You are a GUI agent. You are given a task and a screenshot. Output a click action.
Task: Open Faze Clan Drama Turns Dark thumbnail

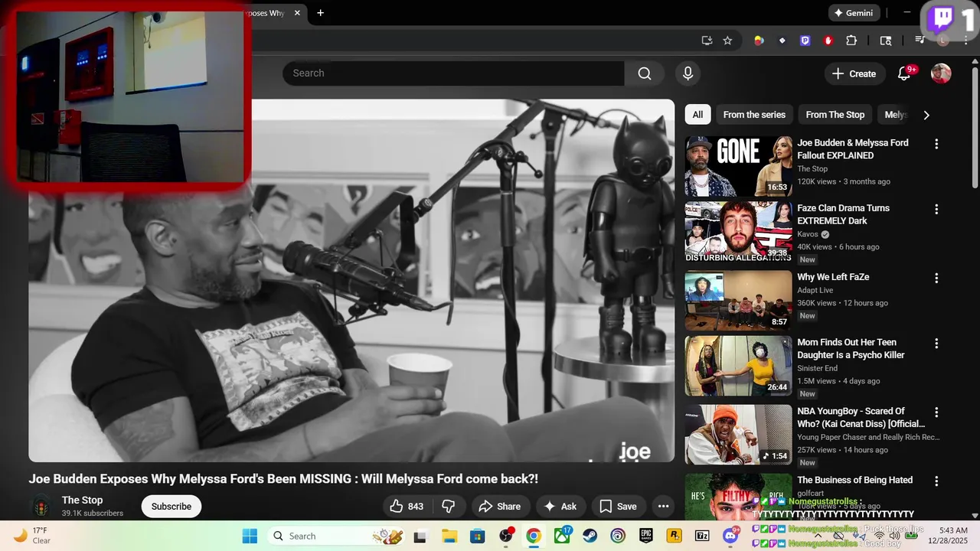(x=738, y=232)
